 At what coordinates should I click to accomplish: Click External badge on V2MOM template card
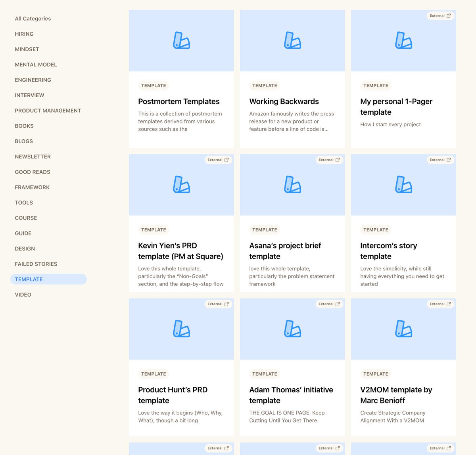440,304
